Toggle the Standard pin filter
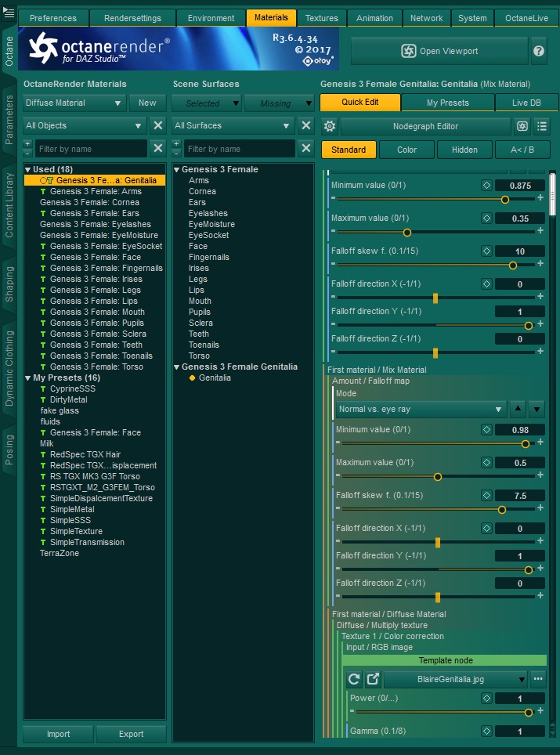Viewport: 560px width, 755px height. [x=349, y=150]
